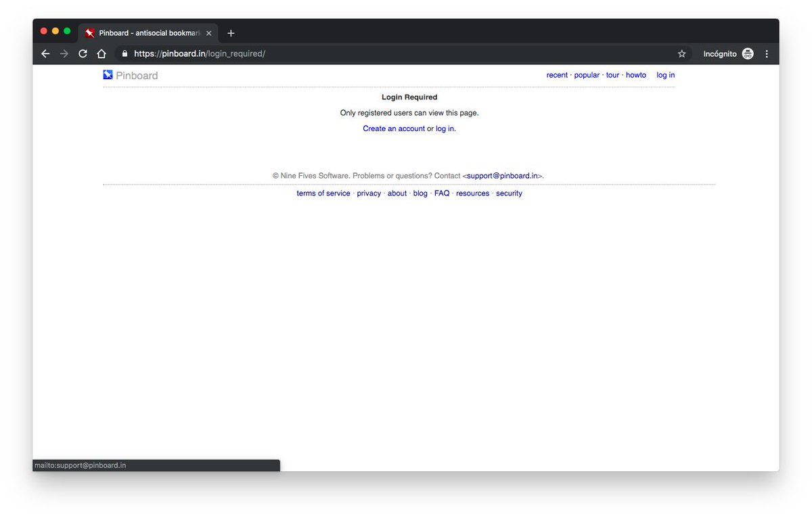
Task: Open the howto link
Action: pos(636,75)
